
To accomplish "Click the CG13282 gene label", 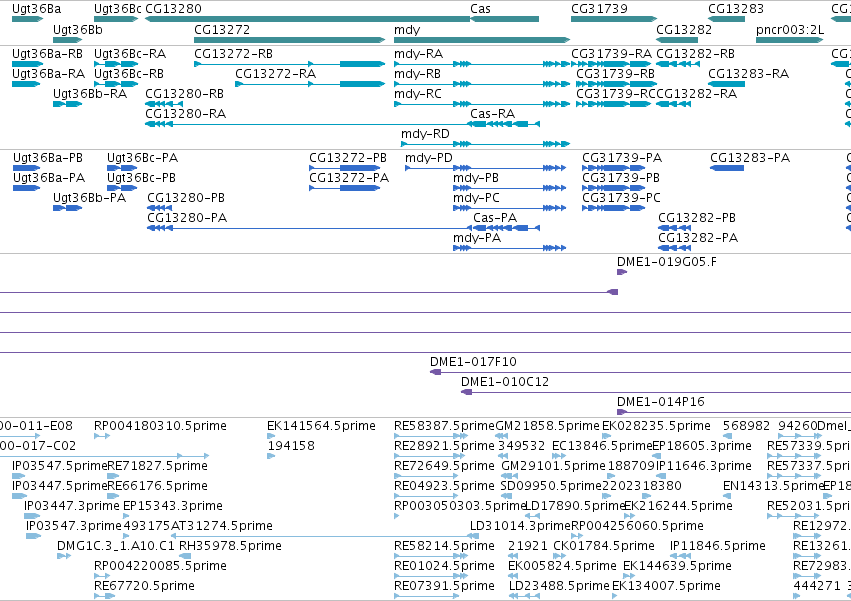I will coord(684,29).
